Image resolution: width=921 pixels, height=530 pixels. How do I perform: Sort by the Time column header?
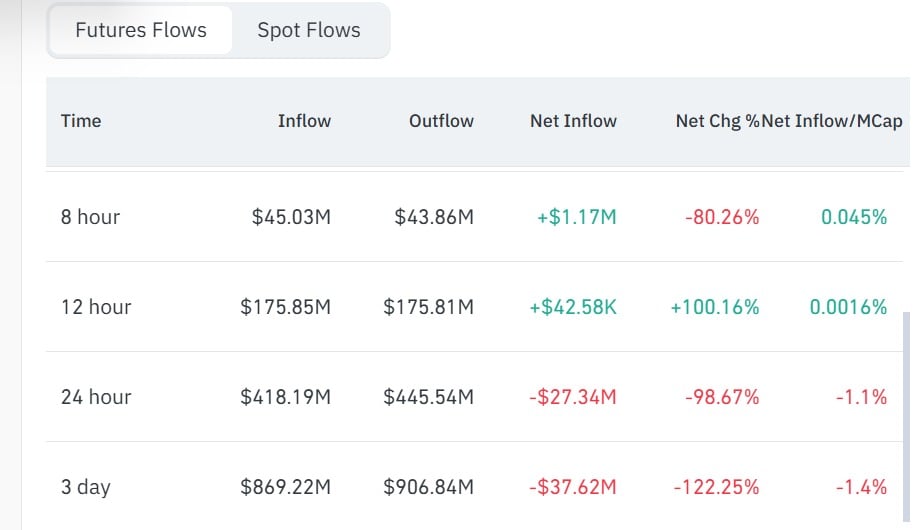click(x=81, y=121)
